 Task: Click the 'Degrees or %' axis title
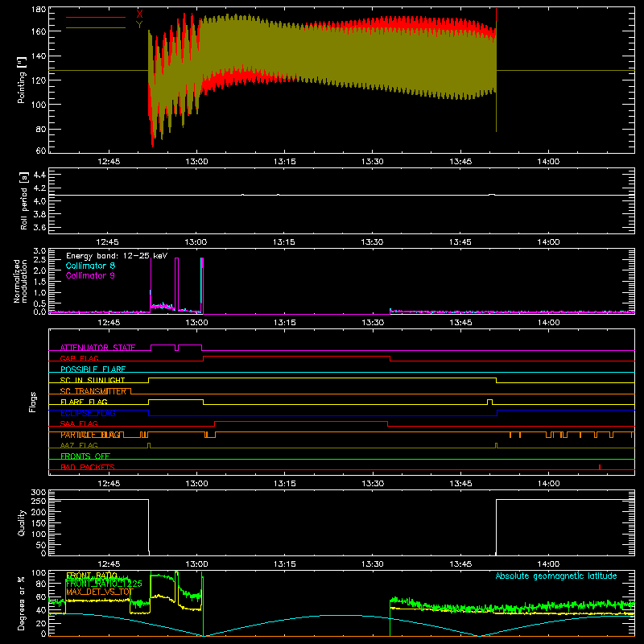click(22, 603)
